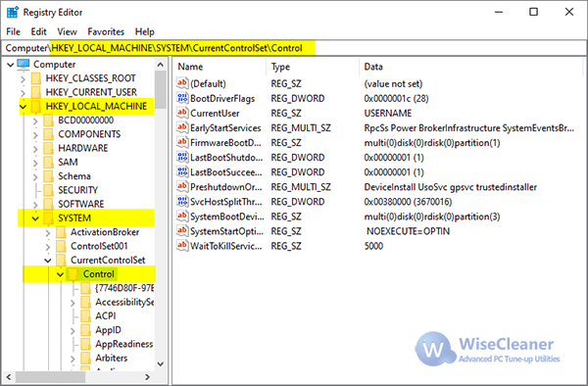Click the Computer icon at tree root
This screenshot has width=588, height=386.
click(24, 65)
